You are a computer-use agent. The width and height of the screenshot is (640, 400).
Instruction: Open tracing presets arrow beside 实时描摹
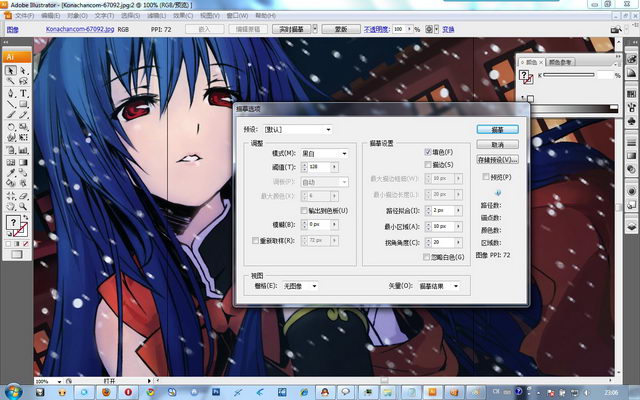[315, 29]
